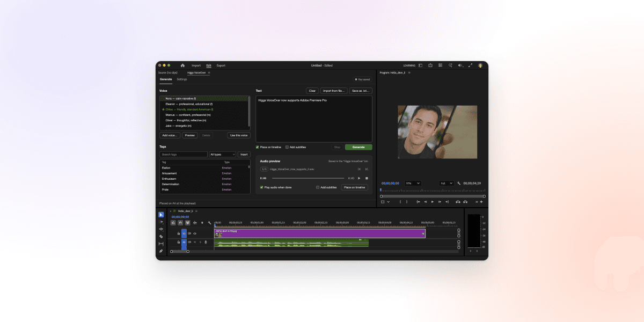Open the All types tag filter dropdown
This screenshot has height=322, width=644.
[x=223, y=155]
